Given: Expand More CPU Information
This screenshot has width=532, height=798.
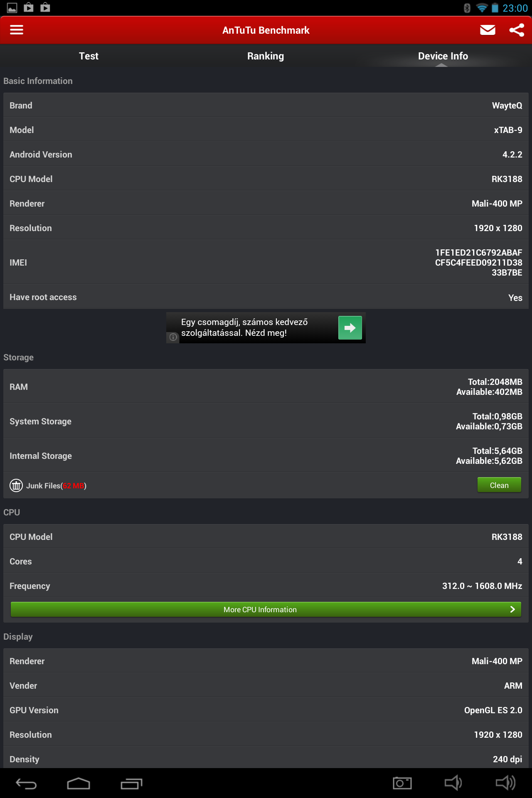Looking at the screenshot, I should coord(266,610).
